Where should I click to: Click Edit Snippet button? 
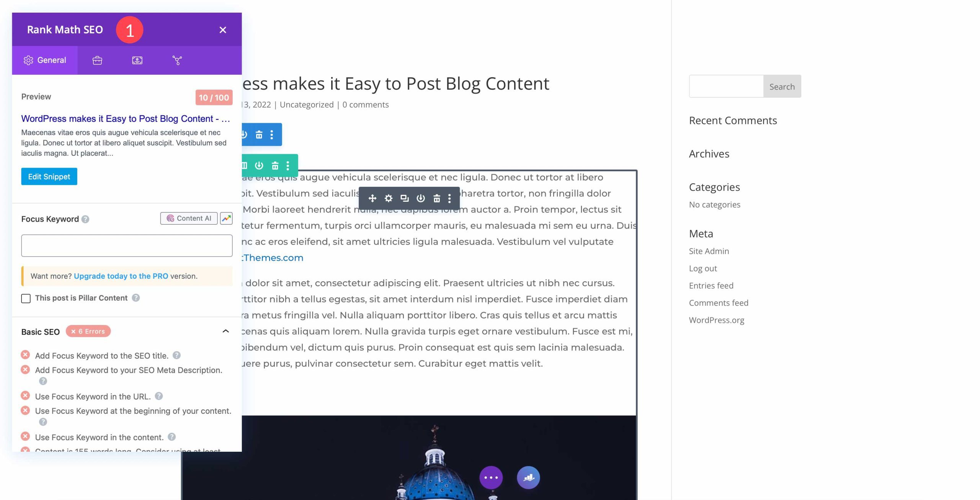49,176
